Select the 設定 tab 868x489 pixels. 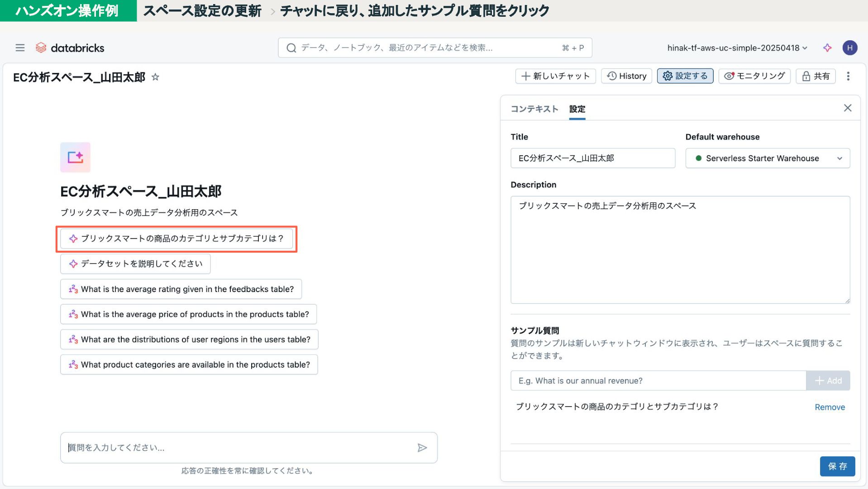click(577, 109)
